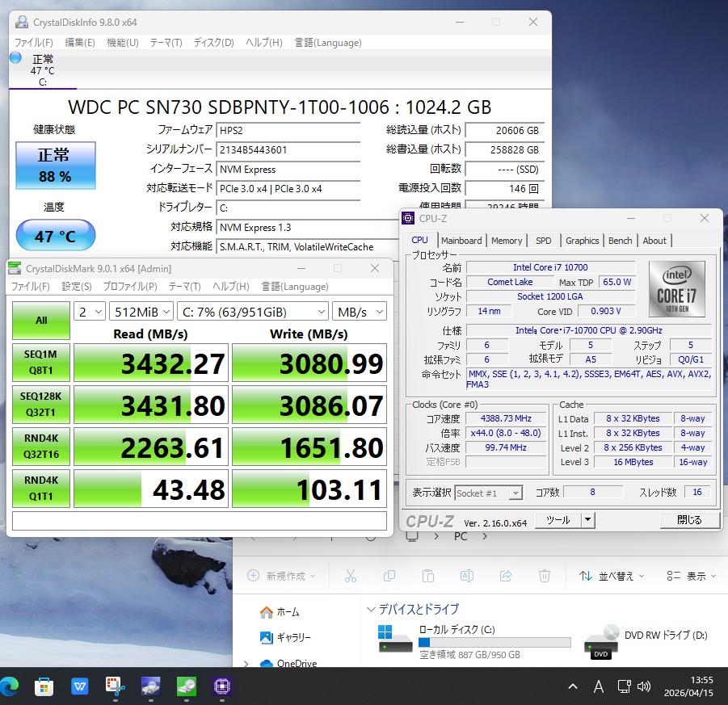The width and height of the screenshot is (728, 705).
Task: Select the Local Disk (C:) drive icon
Action: (395, 638)
